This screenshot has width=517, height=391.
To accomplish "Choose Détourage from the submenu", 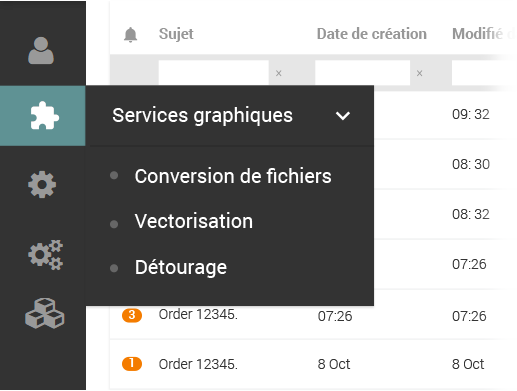I will pyautogui.click(x=181, y=268).
